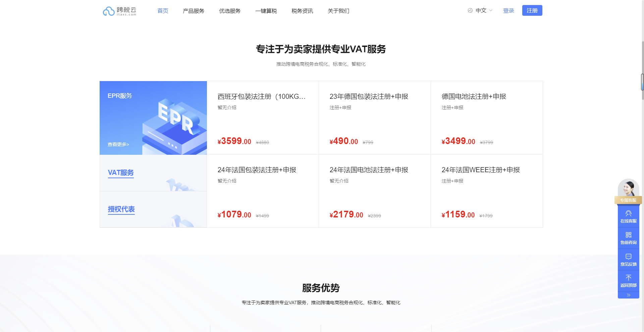Screen dimensions: 644x332
Task: Click the 跨税云 cloud logo
Action: pos(119,11)
